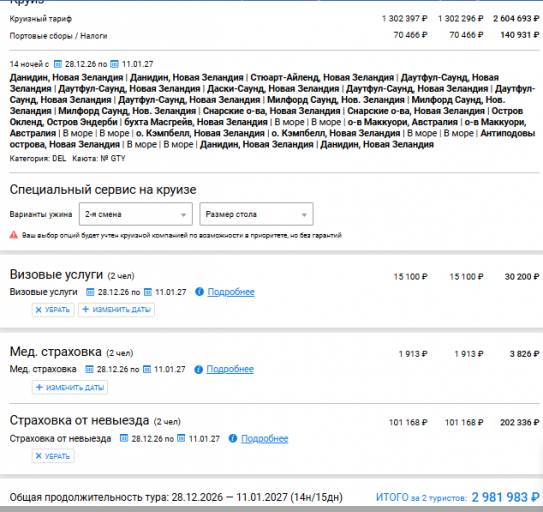Click 'Изменить даты' button under Визовые услуги
This screenshot has height=512, width=543.
(116, 310)
